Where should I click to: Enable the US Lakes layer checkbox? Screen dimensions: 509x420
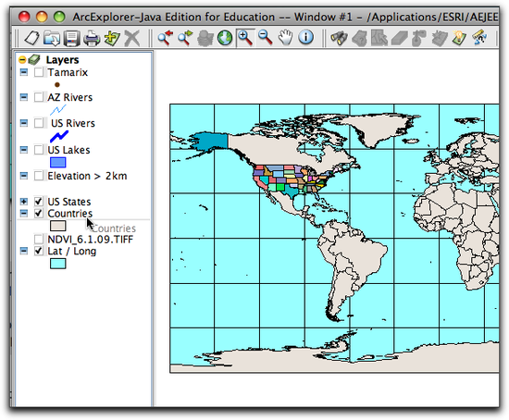click(x=39, y=150)
